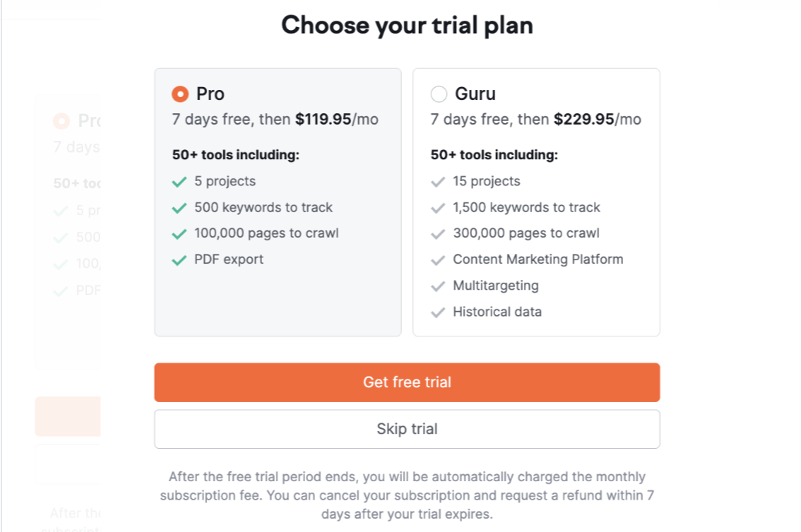Image resolution: width=801 pixels, height=532 pixels.
Task: Click the Choose your trial plan heading
Action: pyautogui.click(x=407, y=25)
